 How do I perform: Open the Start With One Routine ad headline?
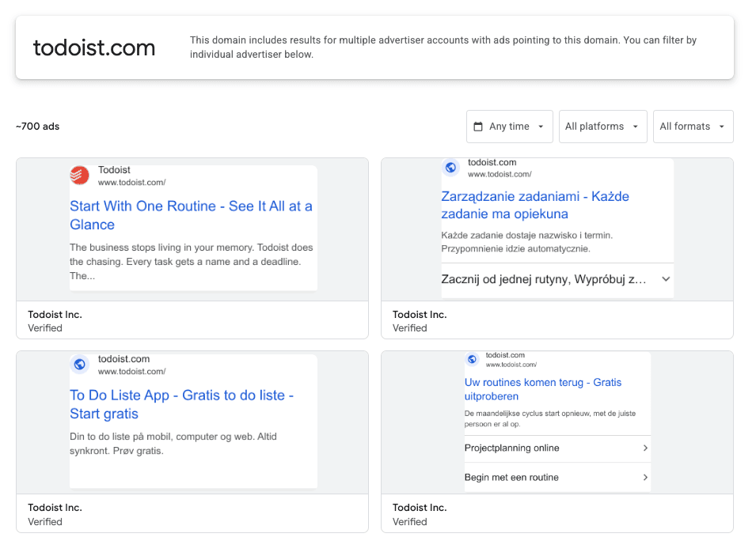(191, 215)
